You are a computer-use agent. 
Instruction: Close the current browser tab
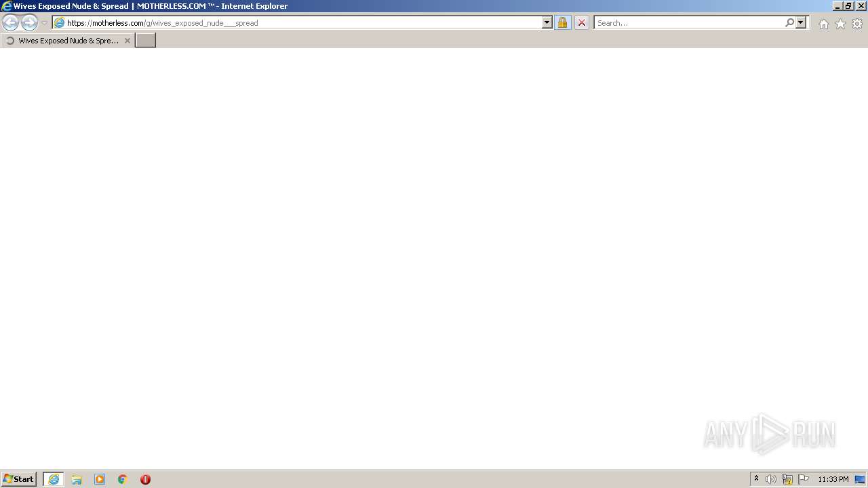click(x=127, y=41)
